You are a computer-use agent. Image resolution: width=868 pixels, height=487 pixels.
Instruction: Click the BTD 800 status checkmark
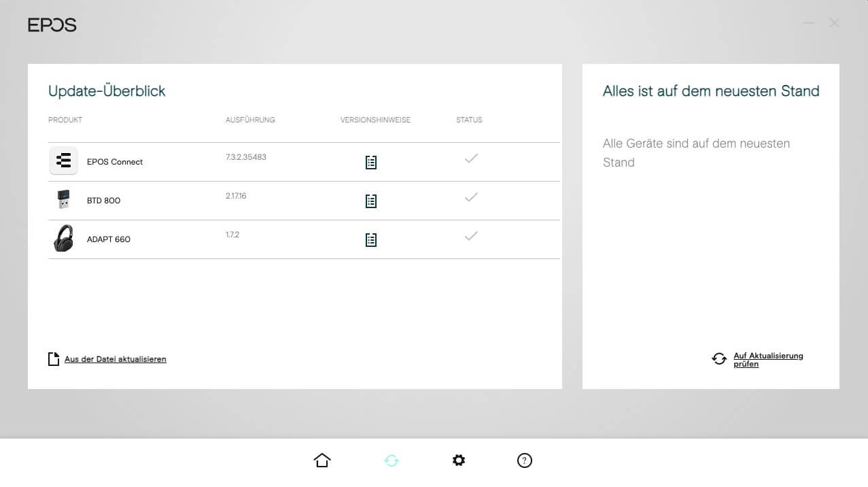471,197
